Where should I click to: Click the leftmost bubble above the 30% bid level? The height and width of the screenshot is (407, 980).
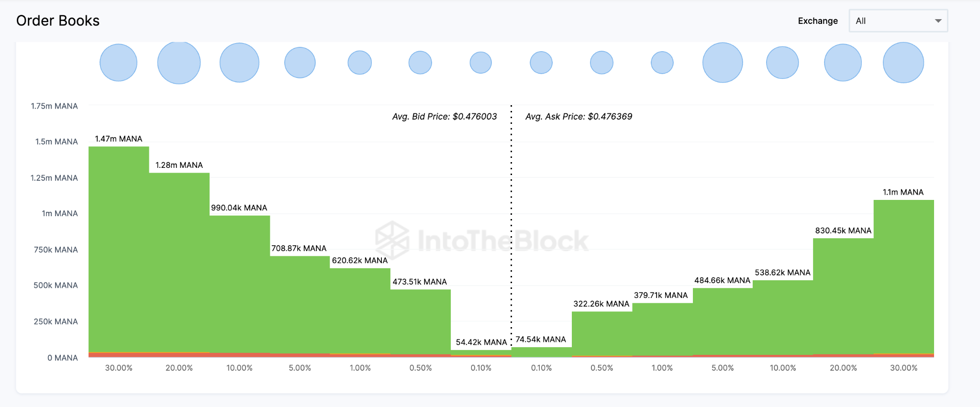[x=118, y=62]
